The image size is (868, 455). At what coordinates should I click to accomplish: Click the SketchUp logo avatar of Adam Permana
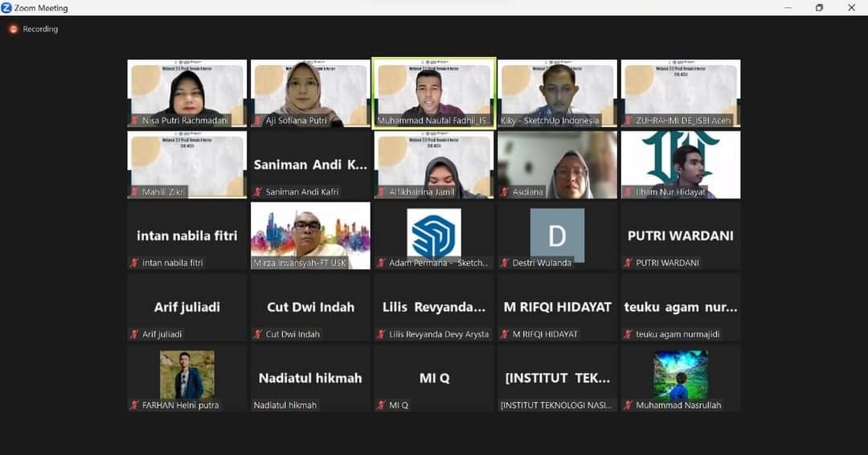coord(434,233)
